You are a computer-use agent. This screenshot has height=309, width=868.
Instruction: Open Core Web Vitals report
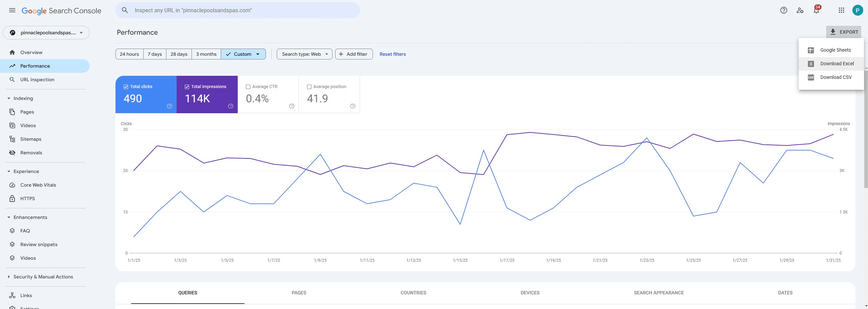coord(38,185)
